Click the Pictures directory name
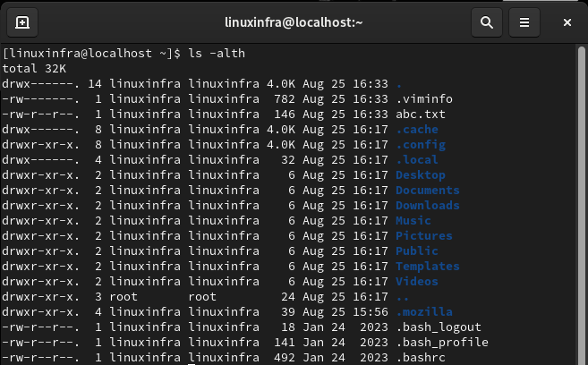This screenshot has width=588, height=365. (x=424, y=235)
